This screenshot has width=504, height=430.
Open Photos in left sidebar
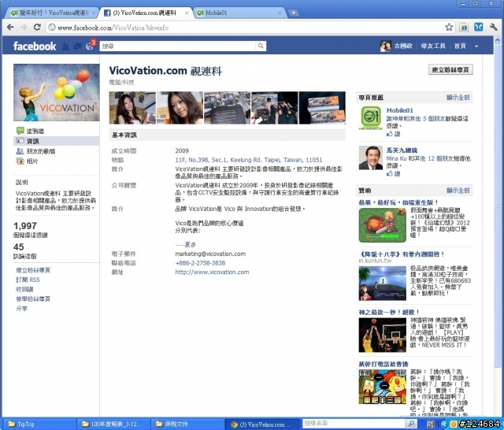27,161
